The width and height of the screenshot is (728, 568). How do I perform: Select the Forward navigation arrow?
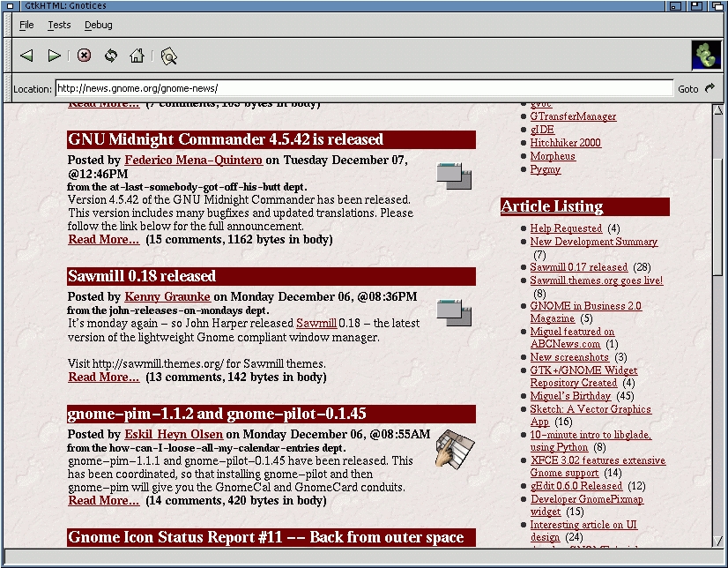pos(55,55)
